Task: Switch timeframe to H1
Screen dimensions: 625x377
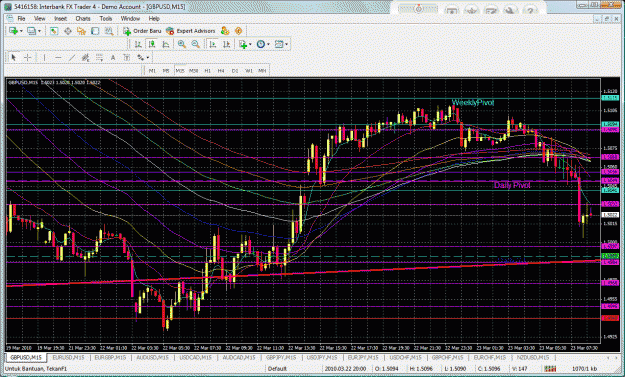Action: click(x=207, y=71)
